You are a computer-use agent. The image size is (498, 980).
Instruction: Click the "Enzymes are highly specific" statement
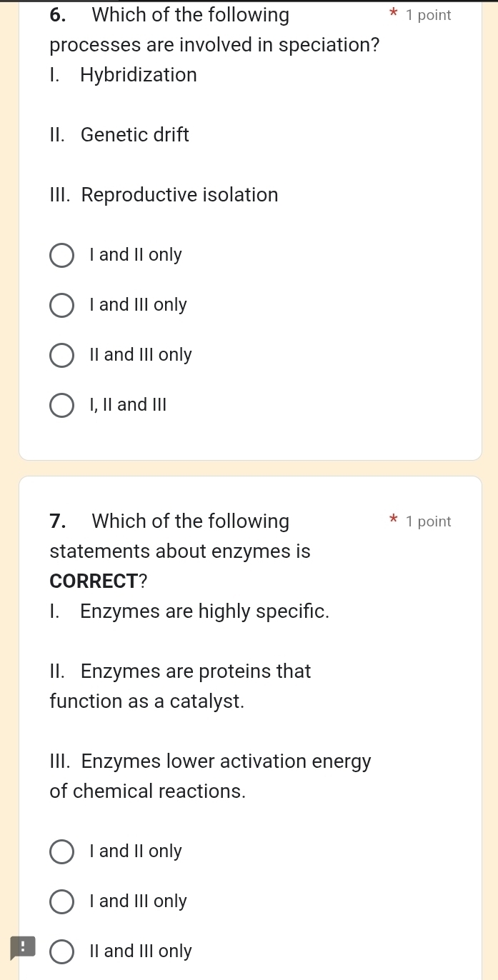(205, 611)
